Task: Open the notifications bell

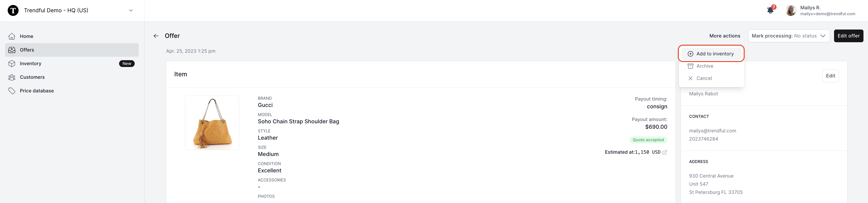Action: point(770,10)
